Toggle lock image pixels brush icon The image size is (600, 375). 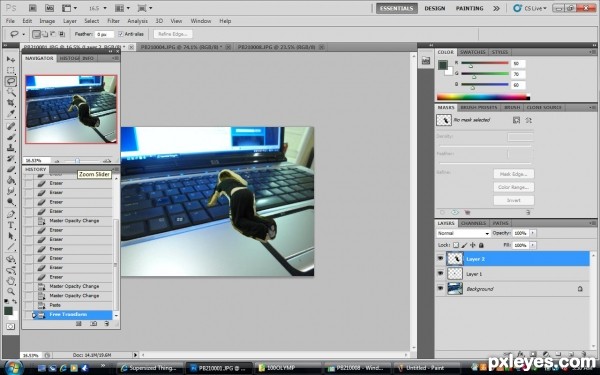pyautogui.click(x=464, y=245)
